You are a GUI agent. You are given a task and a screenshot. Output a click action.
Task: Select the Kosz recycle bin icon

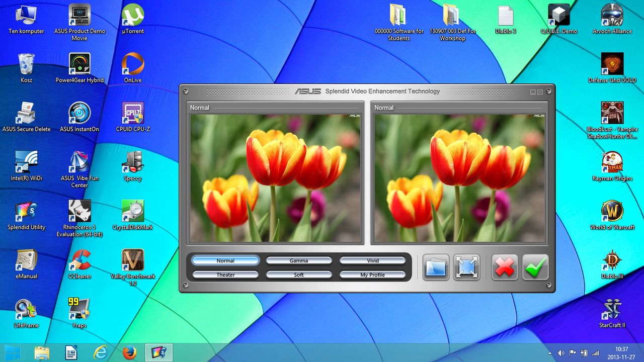tap(26, 68)
